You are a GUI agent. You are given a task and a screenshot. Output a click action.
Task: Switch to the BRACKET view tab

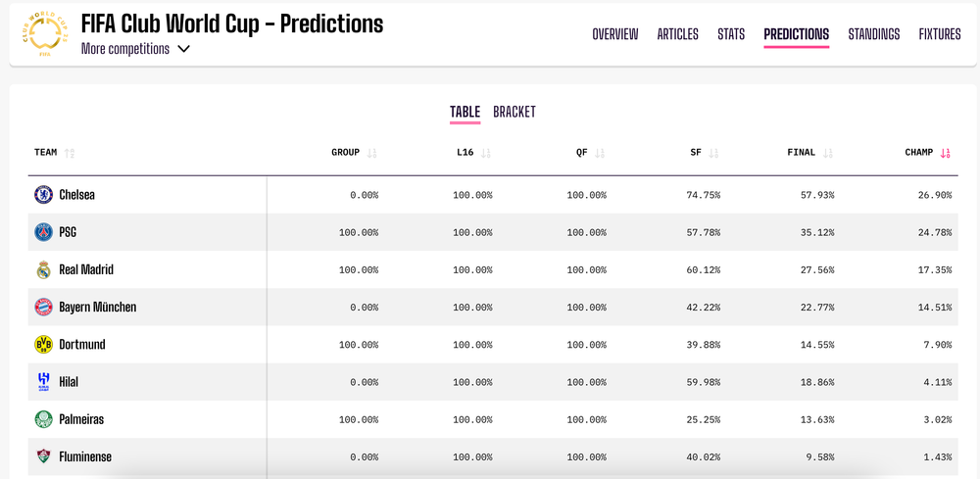[514, 112]
